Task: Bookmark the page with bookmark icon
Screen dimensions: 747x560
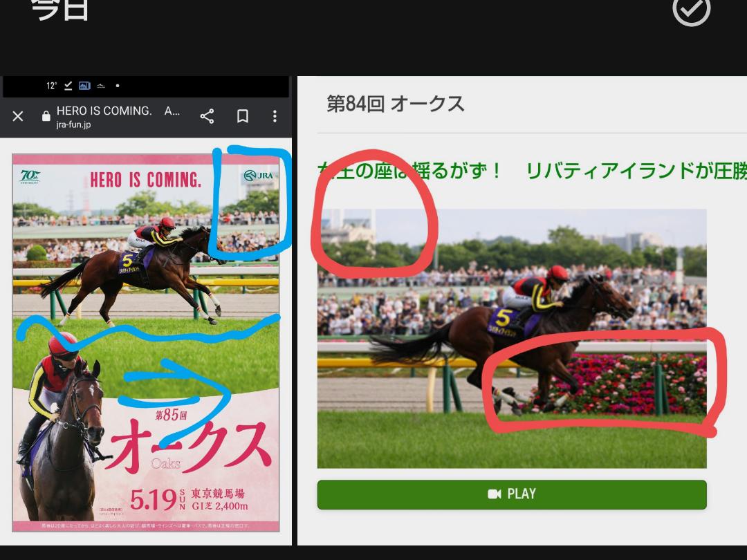Action: [x=243, y=116]
